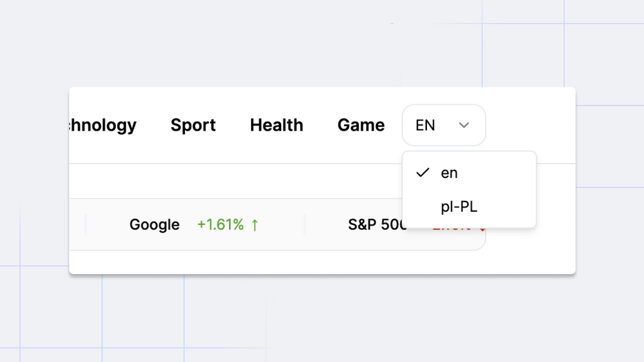Select the Game navigation item
Viewport: 644px width, 362px height.
click(x=361, y=125)
